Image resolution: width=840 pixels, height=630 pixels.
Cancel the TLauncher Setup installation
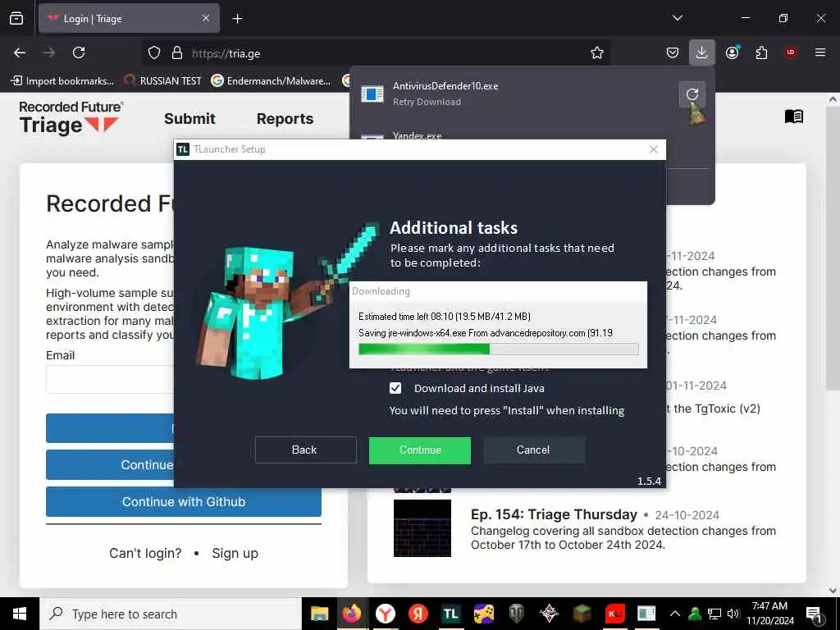[x=533, y=450]
